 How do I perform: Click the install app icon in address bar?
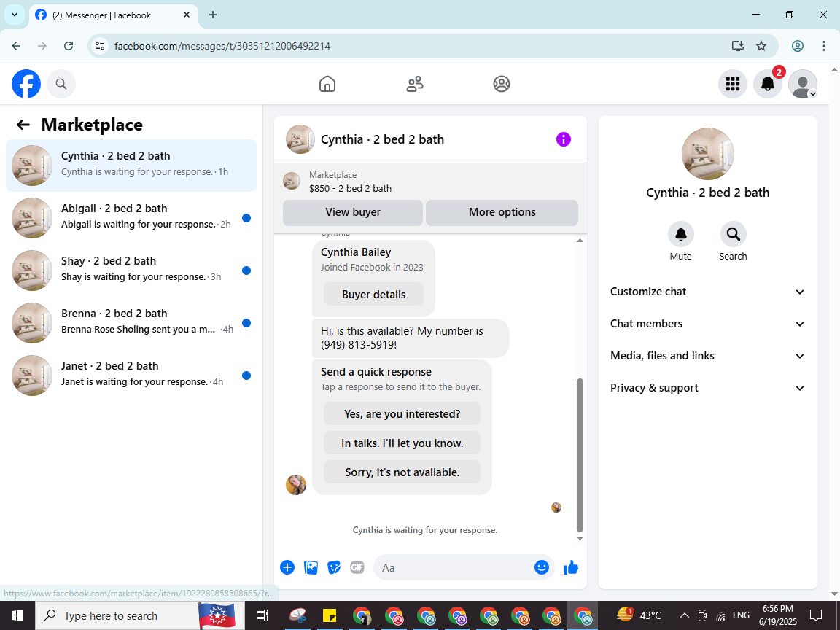tap(738, 46)
